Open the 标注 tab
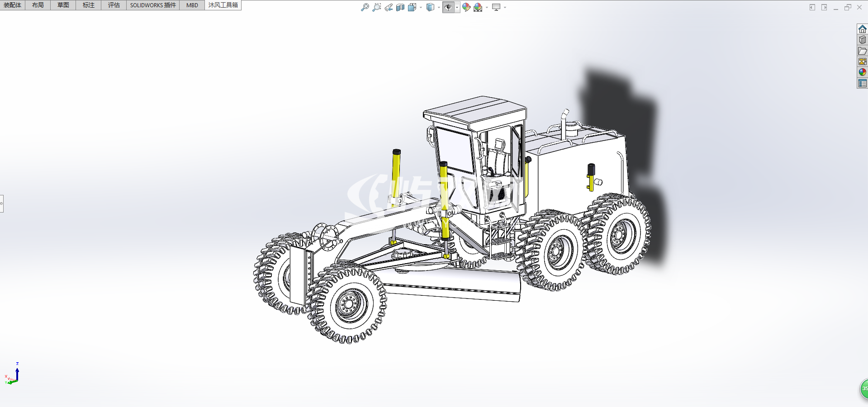868x407 pixels. click(x=89, y=5)
